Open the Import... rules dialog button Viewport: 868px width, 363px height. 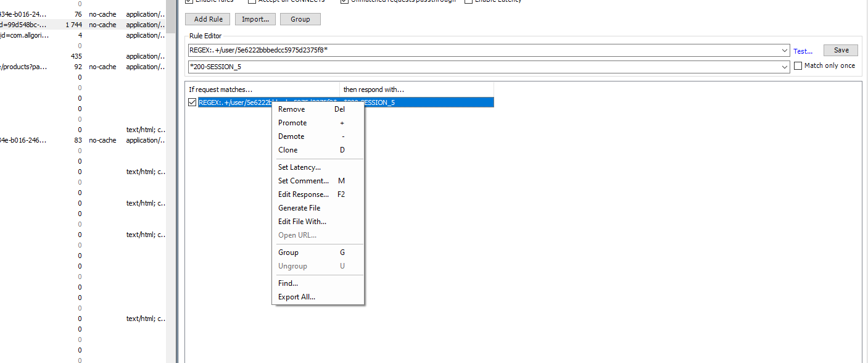click(255, 19)
